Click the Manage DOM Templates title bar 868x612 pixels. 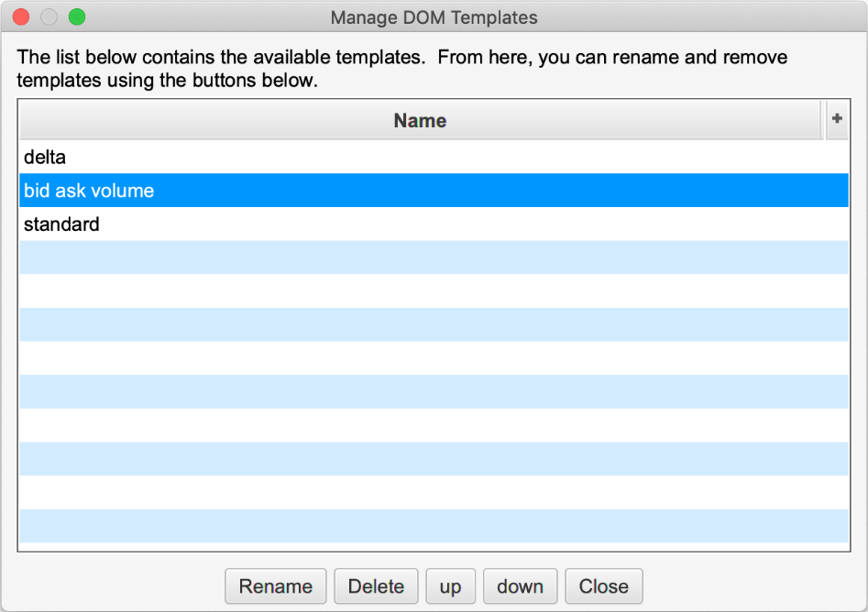(434, 17)
